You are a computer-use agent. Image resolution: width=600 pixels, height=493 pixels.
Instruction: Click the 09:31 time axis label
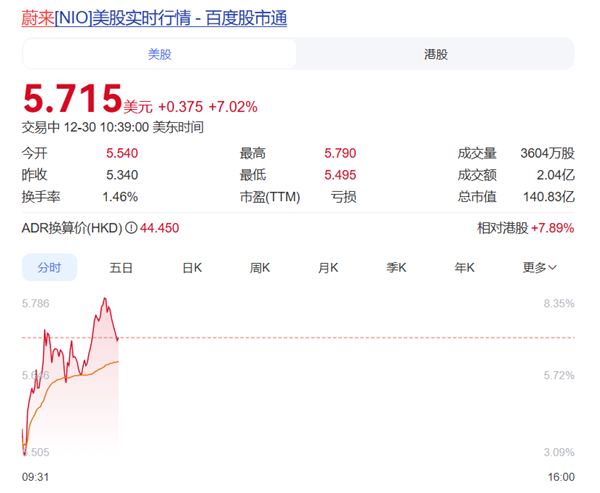[35, 477]
